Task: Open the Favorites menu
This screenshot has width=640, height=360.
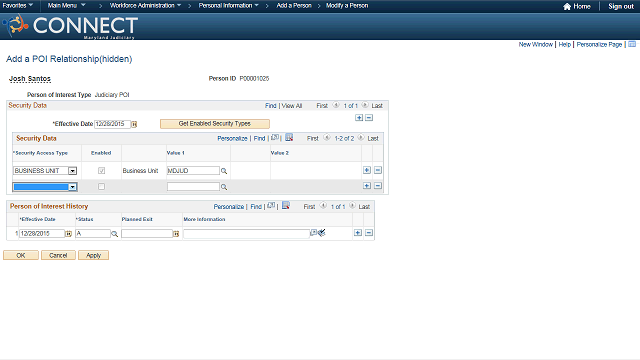Action: (x=18, y=5)
